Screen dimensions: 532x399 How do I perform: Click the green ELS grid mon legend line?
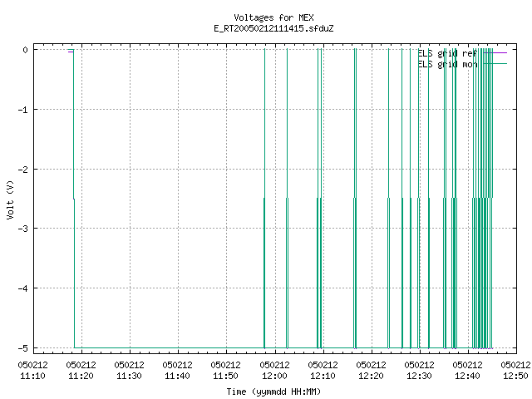pyautogui.click(x=495, y=64)
